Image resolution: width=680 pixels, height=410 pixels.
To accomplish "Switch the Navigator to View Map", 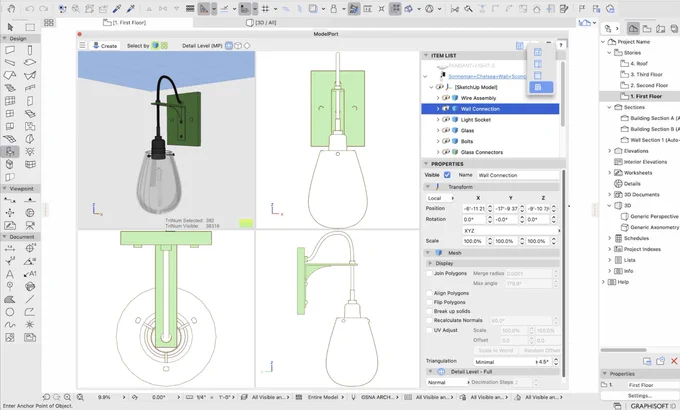I will point(647,29).
